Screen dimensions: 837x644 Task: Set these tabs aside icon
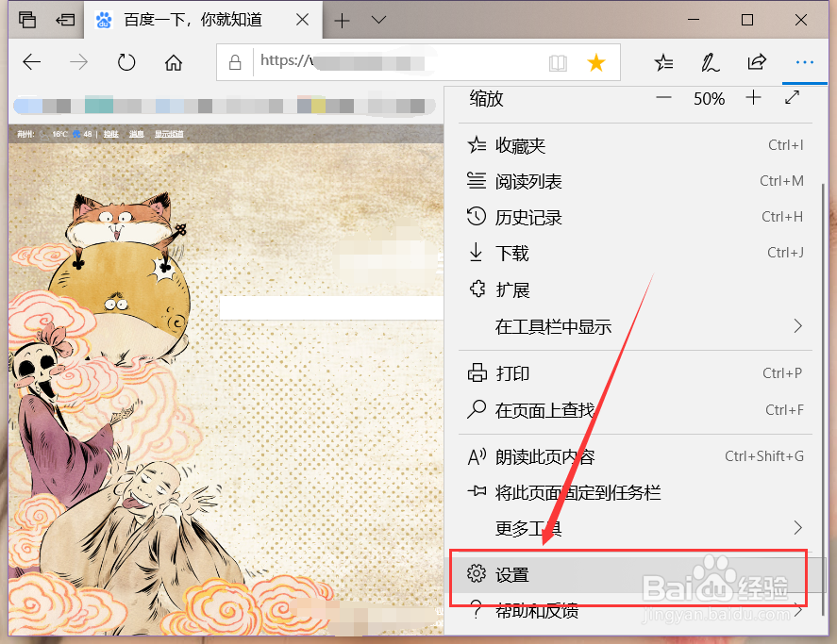pos(65,21)
